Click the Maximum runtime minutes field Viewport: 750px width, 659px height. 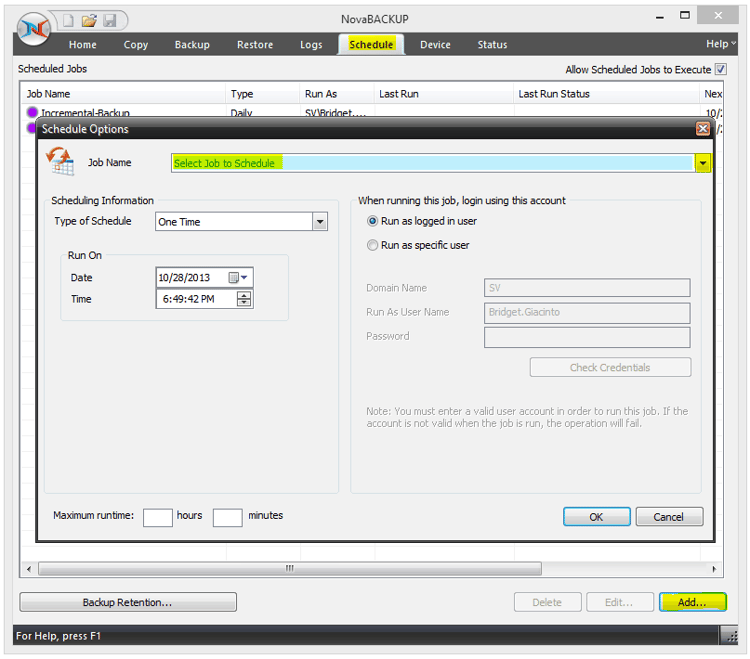click(228, 517)
